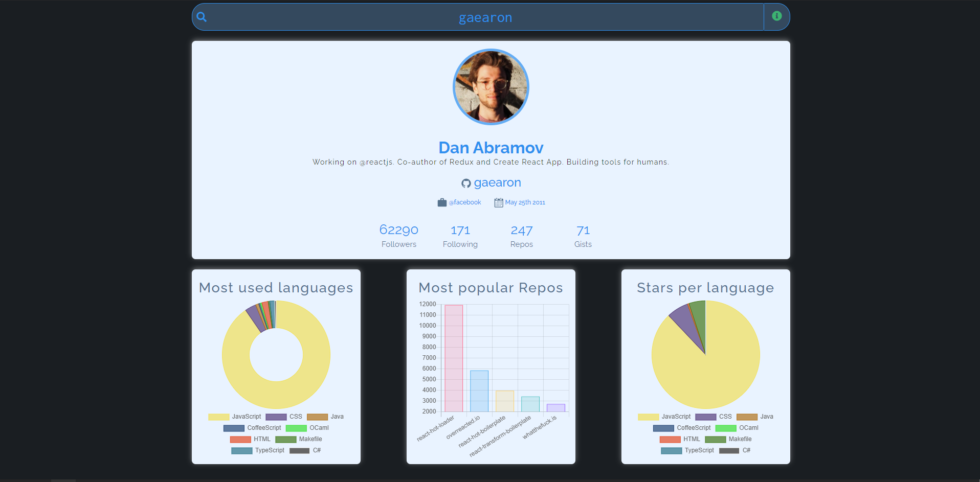Screen dimensions: 980x482
Task: Click the yellow JavaScript donut segment
Action: [x=276, y=395]
